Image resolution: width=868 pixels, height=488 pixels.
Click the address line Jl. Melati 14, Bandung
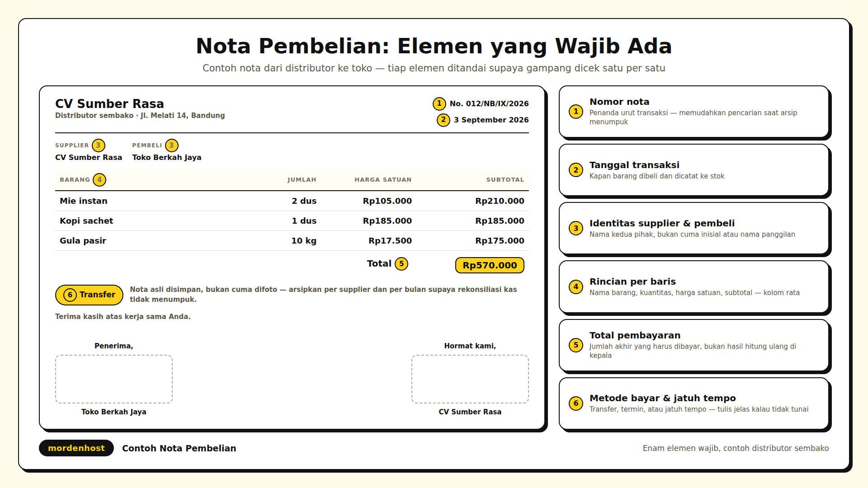point(183,115)
